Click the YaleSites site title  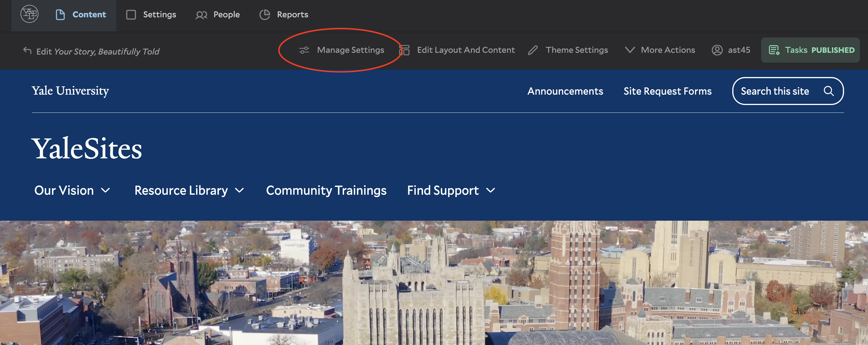pyautogui.click(x=87, y=149)
